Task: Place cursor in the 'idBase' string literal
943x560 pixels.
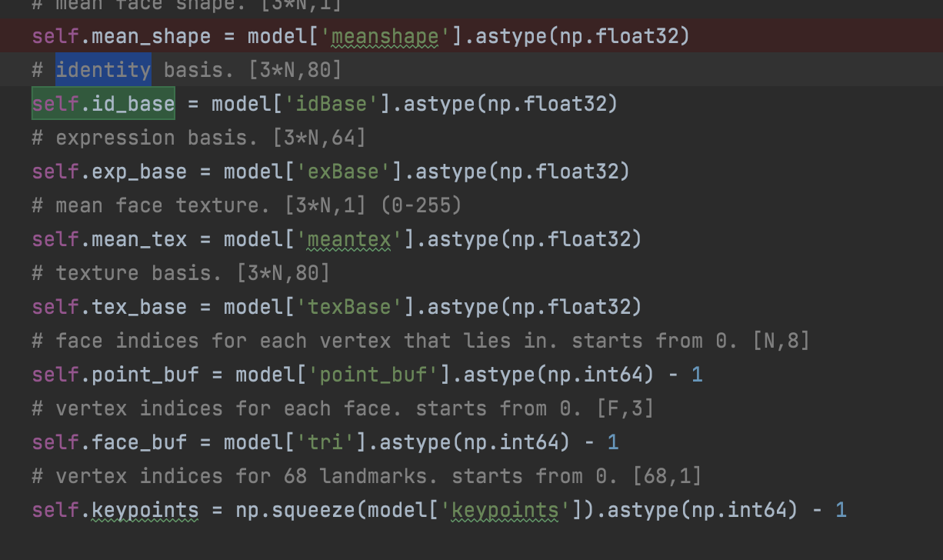Action: 331,103
